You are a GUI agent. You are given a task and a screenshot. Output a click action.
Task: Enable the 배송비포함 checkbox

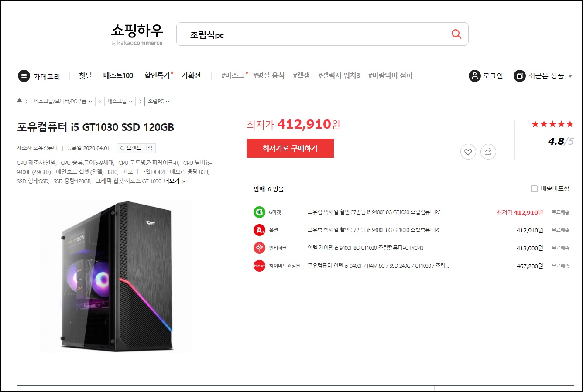click(x=534, y=189)
